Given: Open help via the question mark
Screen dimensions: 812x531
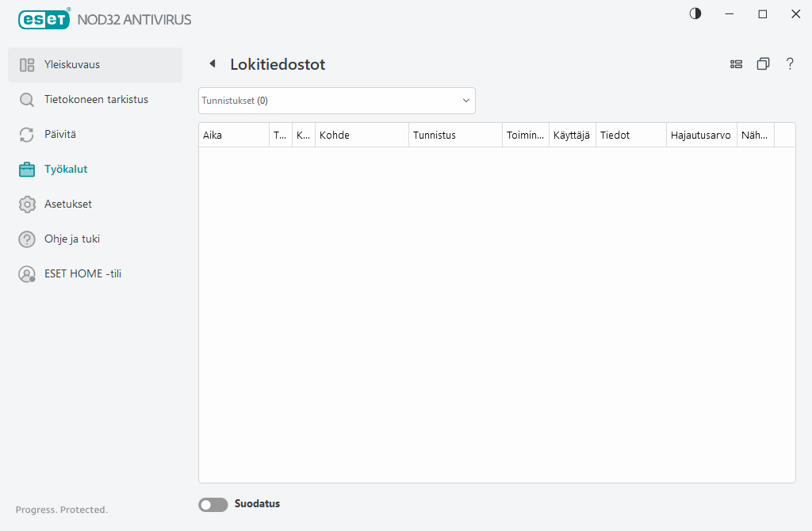Looking at the screenshot, I should 790,63.
